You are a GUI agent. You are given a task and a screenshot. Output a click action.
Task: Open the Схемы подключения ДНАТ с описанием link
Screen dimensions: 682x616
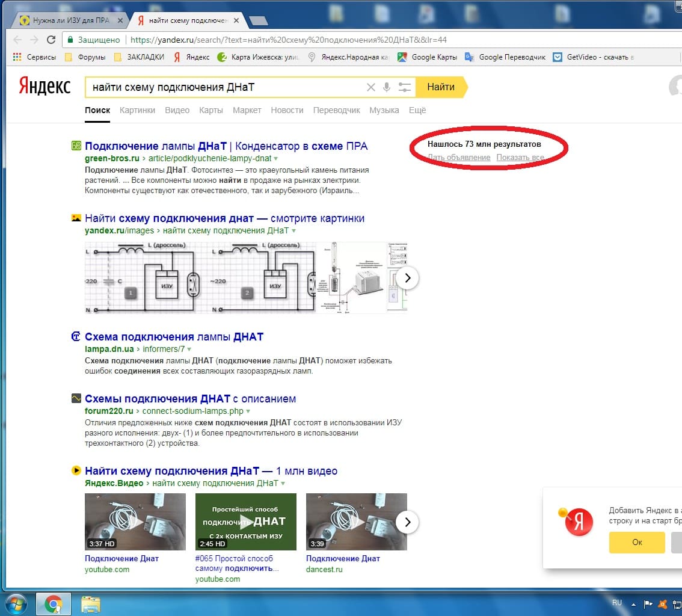point(190,399)
